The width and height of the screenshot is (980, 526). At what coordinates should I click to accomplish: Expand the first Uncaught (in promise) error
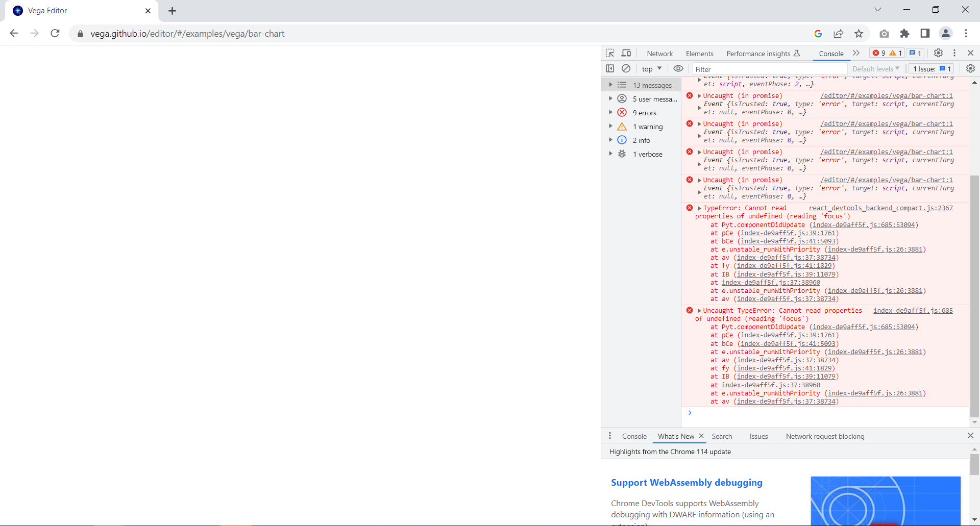[699, 95]
